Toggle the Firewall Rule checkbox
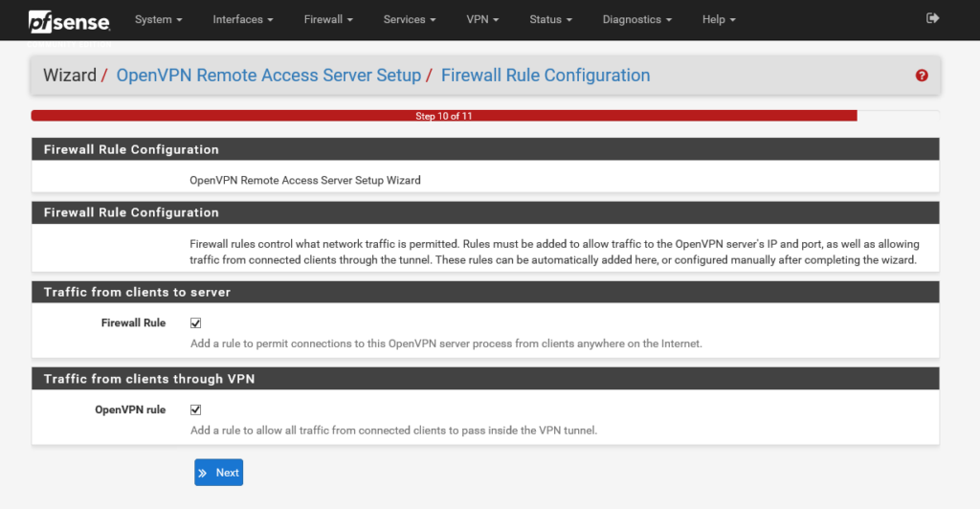This screenshot has height=509, width=980. [x=195, y=322]
